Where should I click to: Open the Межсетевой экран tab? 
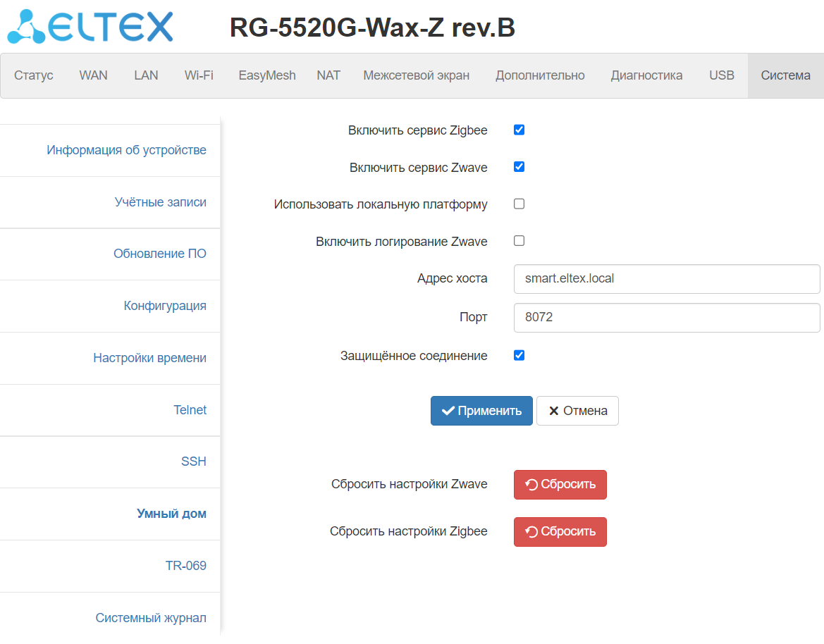tap(416, 75)
